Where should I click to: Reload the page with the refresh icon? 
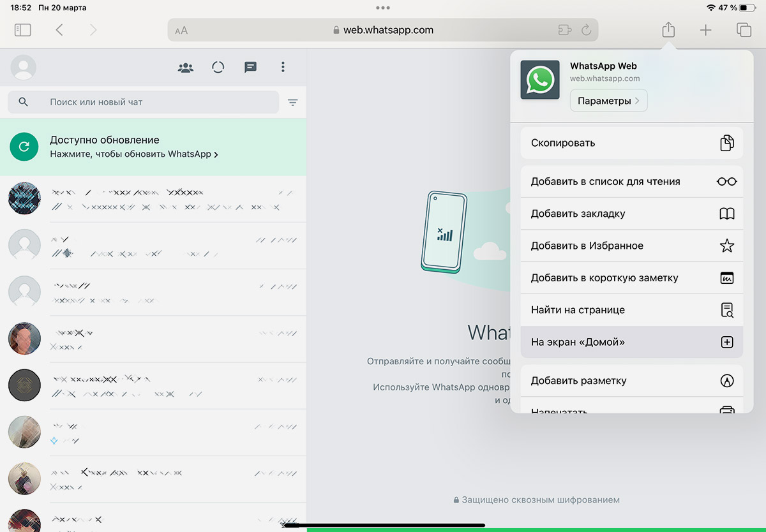click(x=586, y=30)
